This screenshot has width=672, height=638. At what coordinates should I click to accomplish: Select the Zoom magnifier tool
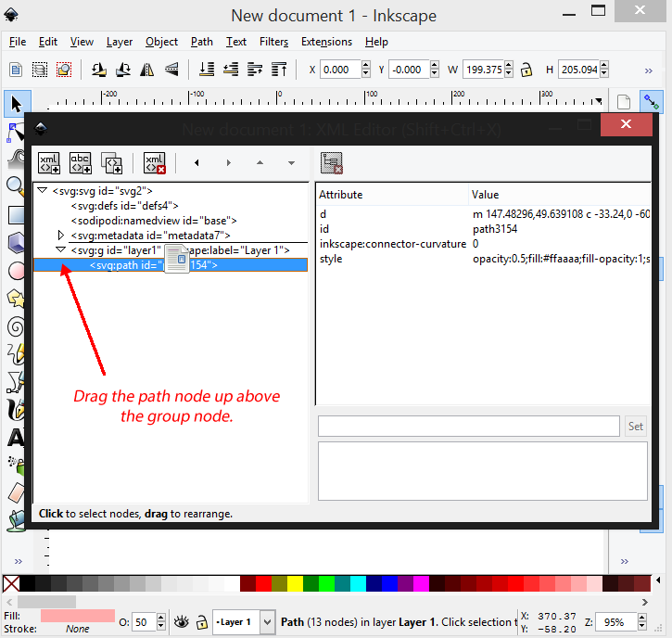(16, 186)
